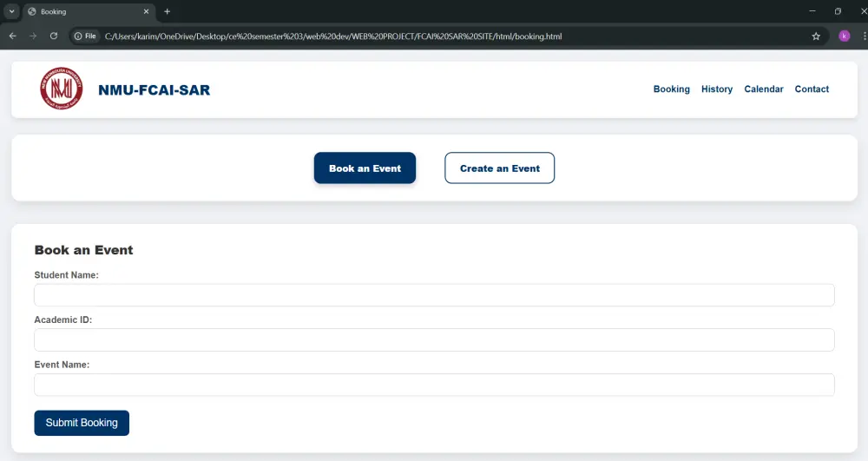
Task: Minimize the browser window
Action: [812, 11]
